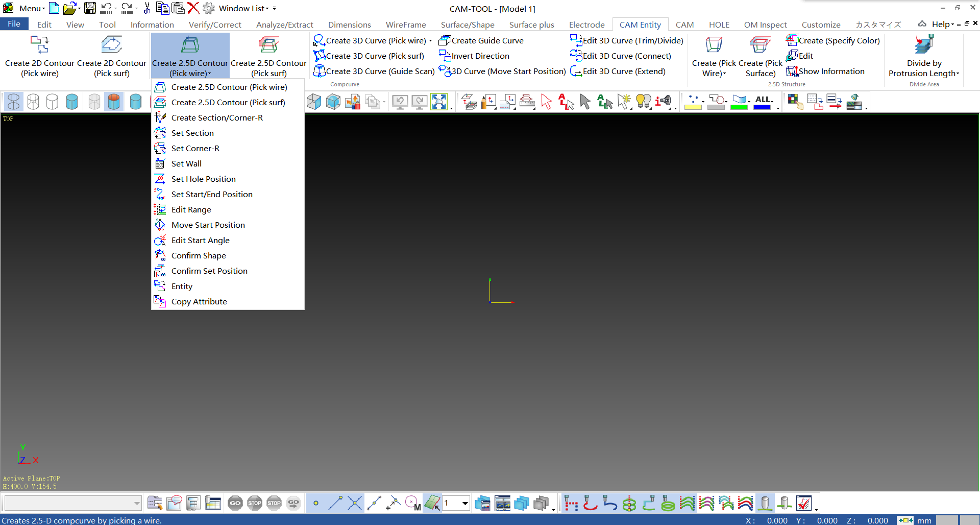Click the red X delete icon in title bar
Image resolution: width=980 pixels, height=525 pixels.
(x=193, y=8)
